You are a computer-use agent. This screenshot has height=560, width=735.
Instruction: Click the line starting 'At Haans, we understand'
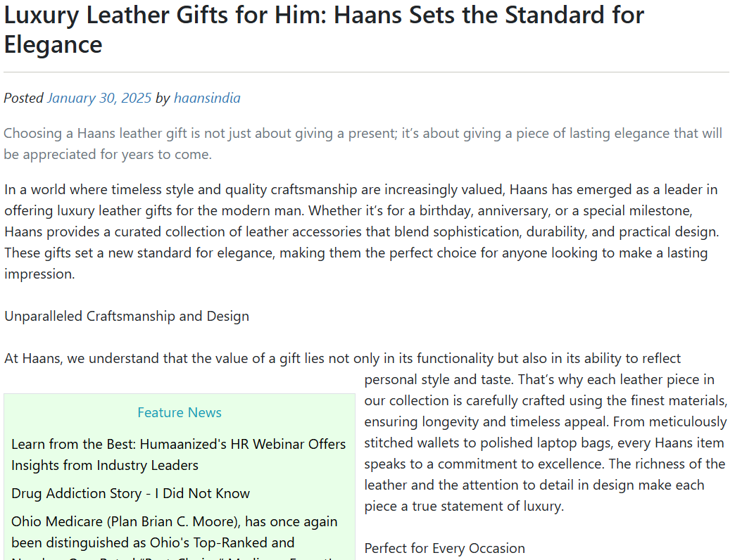(342, 358)
